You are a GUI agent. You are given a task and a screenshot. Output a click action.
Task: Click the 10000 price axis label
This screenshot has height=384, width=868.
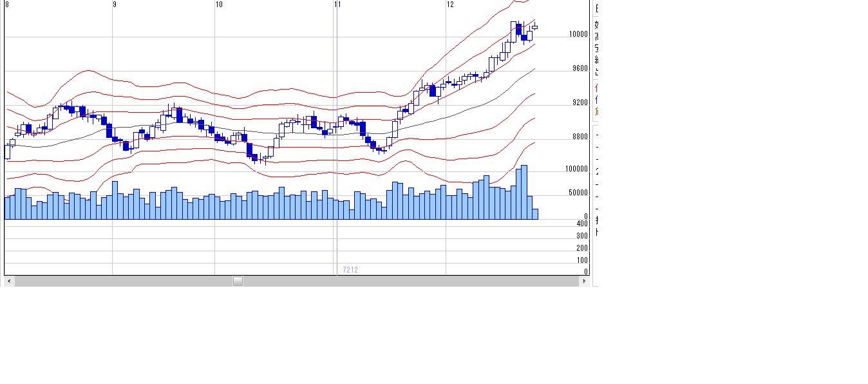[578, 34]
